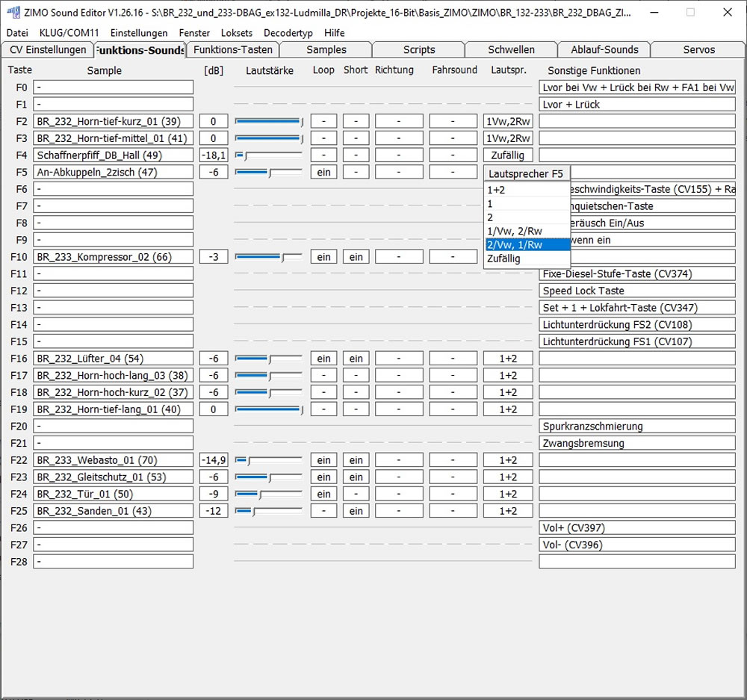The width and height of the screenshot is (747, 700).
Task: Click F2 sample BR_232_Horn-tief-kurz_01
Action: (x=114, y=121)
